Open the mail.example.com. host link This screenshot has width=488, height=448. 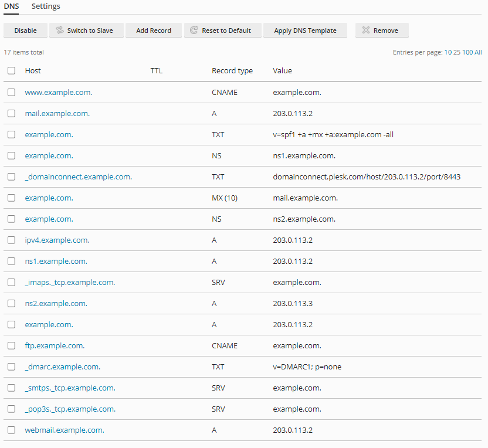57,114
